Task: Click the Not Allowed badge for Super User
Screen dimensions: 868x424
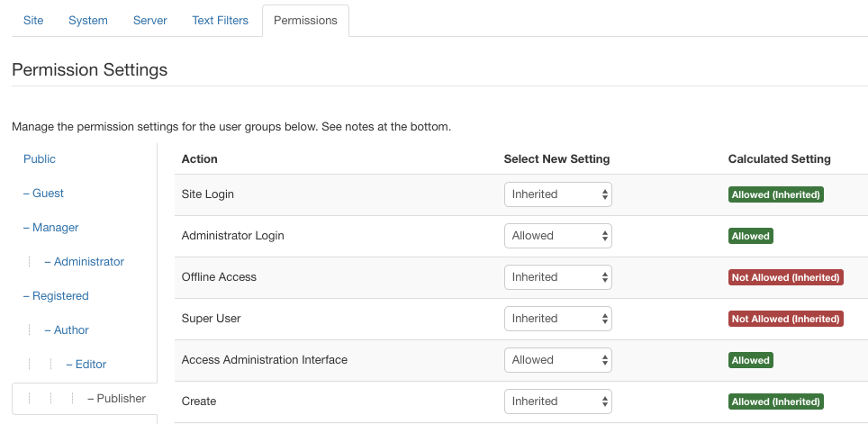Action: (x=785, y=319)
